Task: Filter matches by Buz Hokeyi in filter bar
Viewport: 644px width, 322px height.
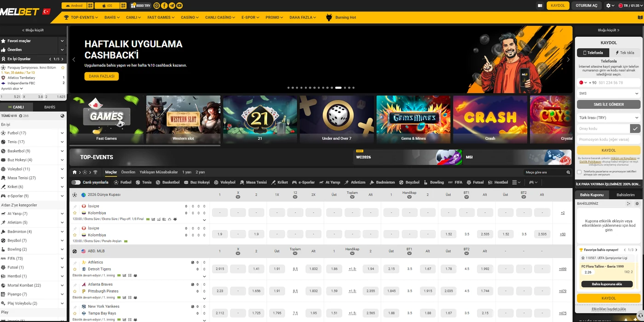Action: coord(196,182)
